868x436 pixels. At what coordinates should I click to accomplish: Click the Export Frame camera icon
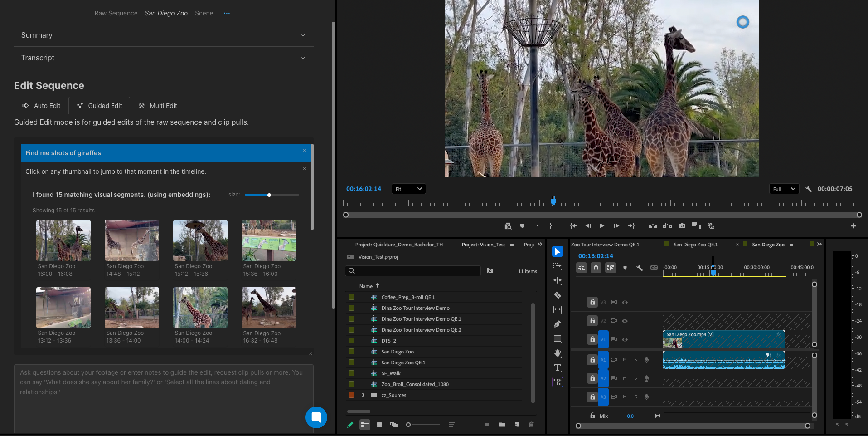click(x=682, y=226)
